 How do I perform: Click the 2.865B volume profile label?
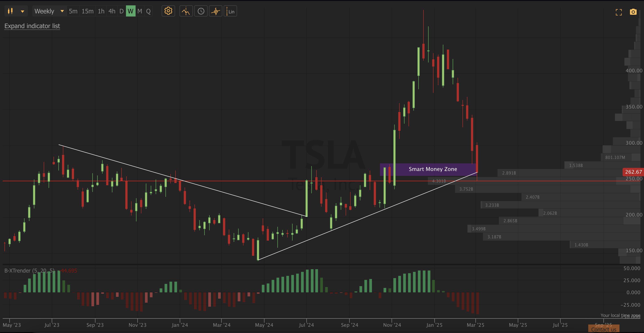tap(510, 221)
